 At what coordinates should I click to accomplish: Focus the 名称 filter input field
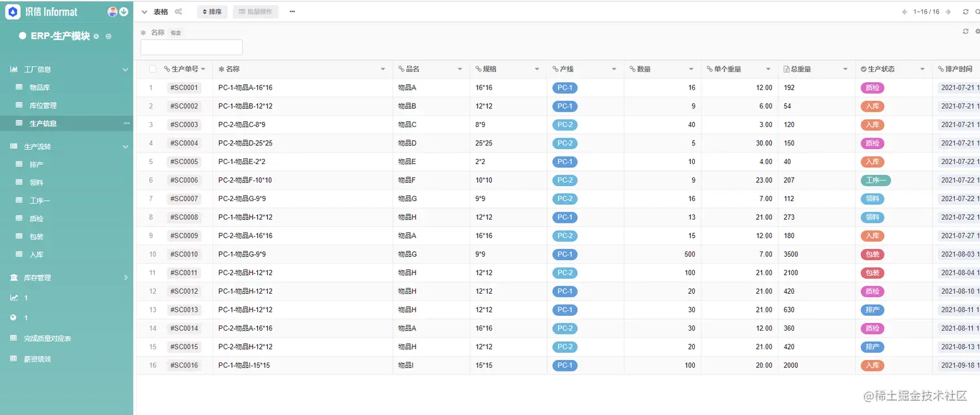pyautogui.click(x=192, y=47)
